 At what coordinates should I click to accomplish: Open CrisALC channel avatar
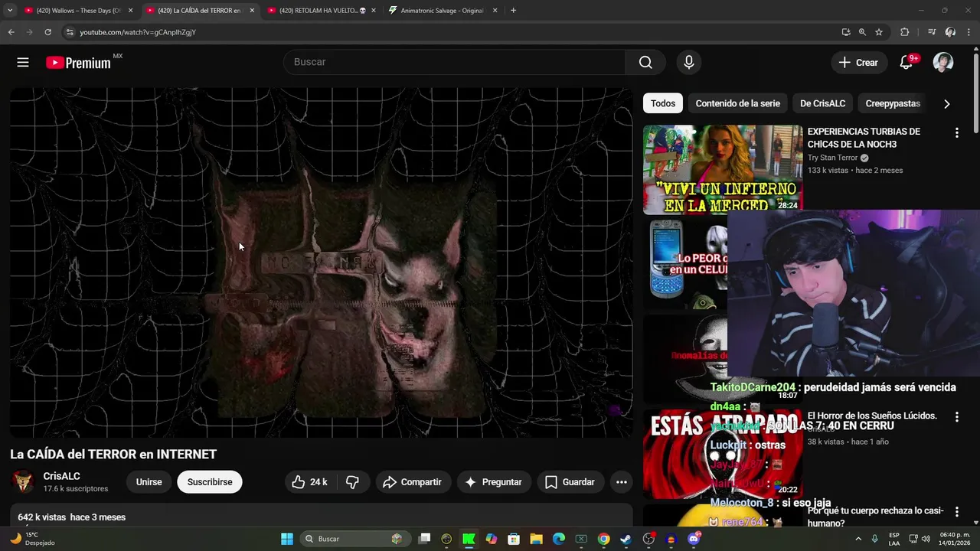(23, 482)
